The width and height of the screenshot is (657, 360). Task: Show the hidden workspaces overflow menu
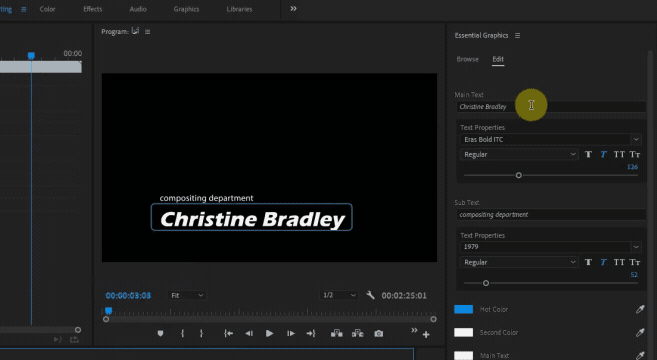[x=293, y=9]
